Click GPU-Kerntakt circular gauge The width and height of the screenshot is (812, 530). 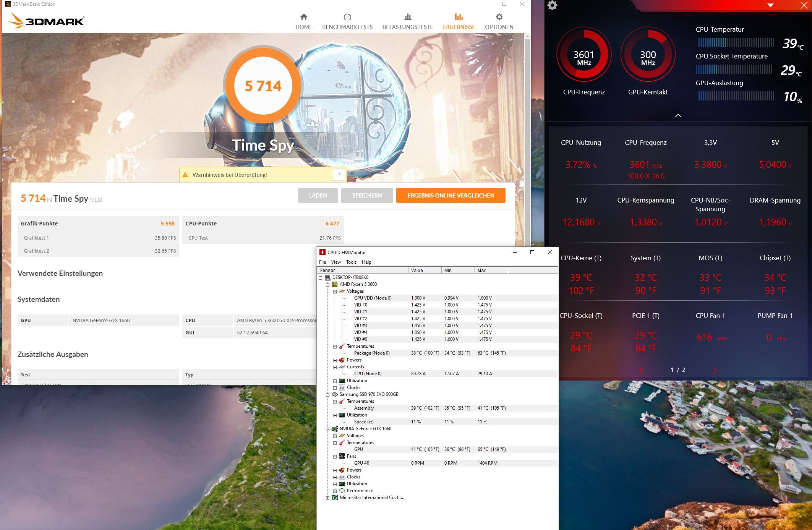coord(648,54)
